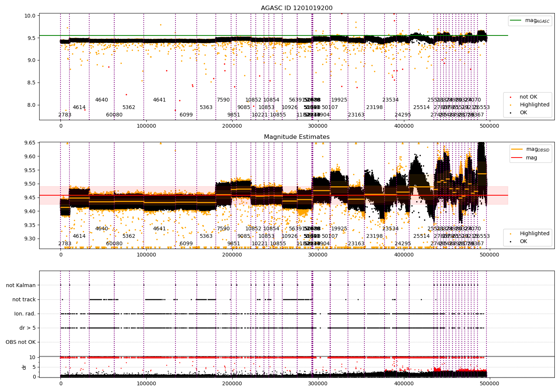Screen dimensions: 560x392
Task: Click "OBS not OK" axis label
Action: (x=21, y=342)
